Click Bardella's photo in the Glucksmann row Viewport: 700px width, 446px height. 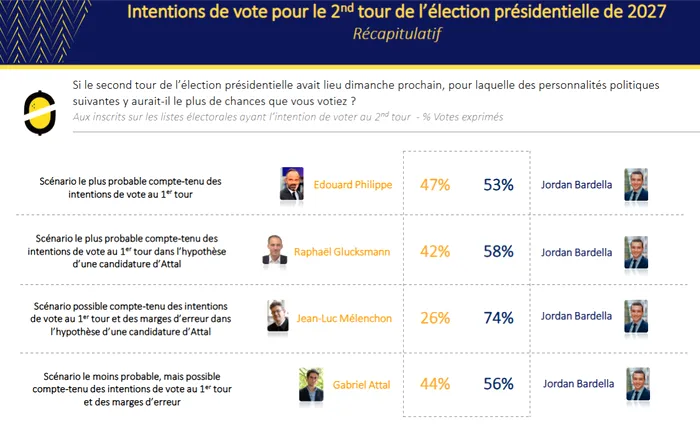pos(636,250)
